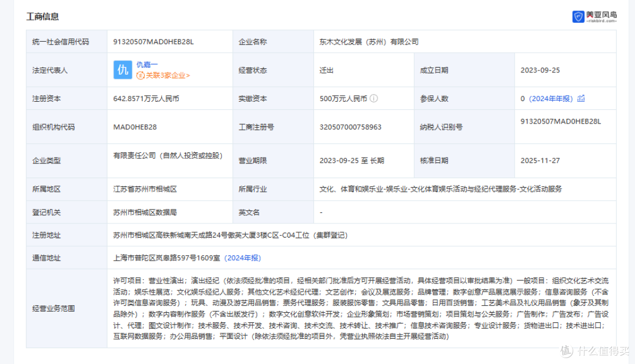Click the business term 2023-09-25 至 长期
This screenshot has width=635, height=364.
tap(352, 161)
